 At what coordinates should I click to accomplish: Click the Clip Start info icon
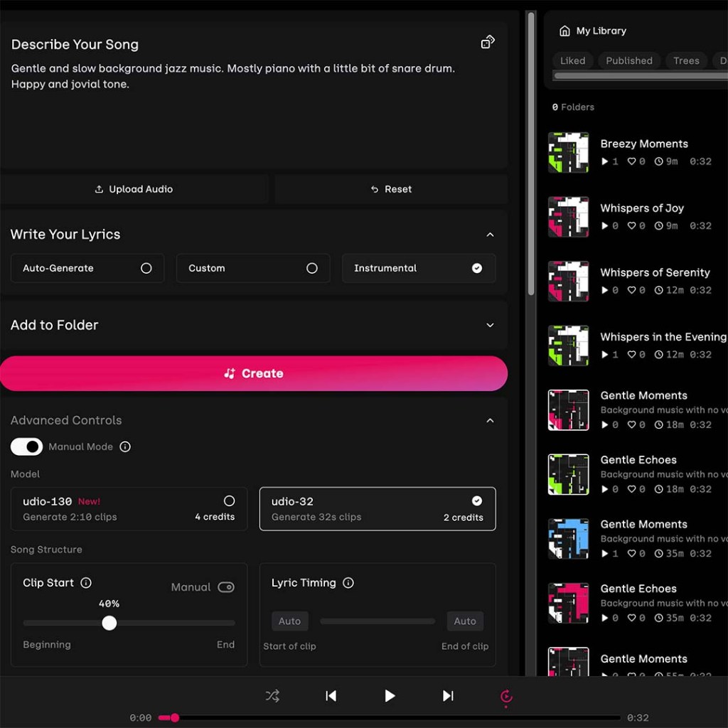click(x=86, y=583)
